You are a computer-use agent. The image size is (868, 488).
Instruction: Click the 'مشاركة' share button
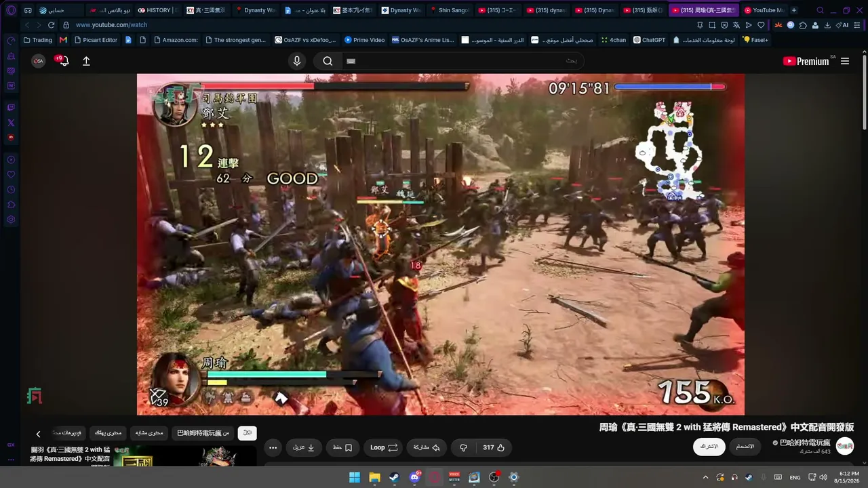click(x=427, y=447)
